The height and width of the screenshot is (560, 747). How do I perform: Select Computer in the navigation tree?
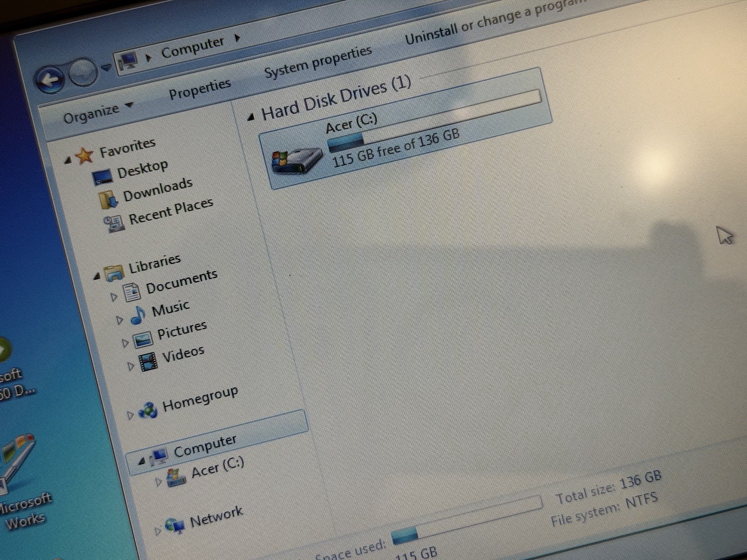(x=205, y=446)
